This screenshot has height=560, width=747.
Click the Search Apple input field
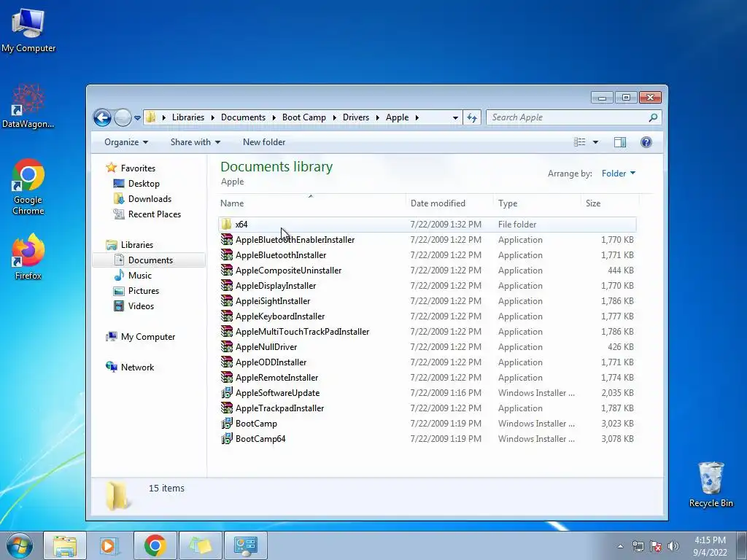pyautogui.click(x=567, y=117)
